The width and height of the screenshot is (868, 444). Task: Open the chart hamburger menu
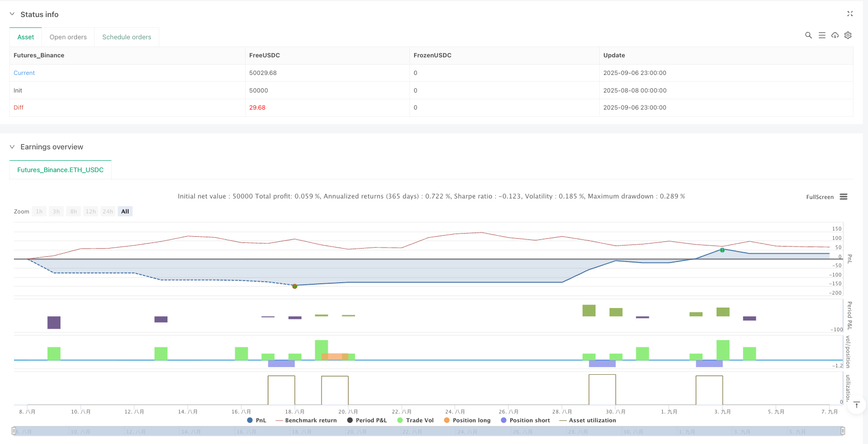click(843, 197)
